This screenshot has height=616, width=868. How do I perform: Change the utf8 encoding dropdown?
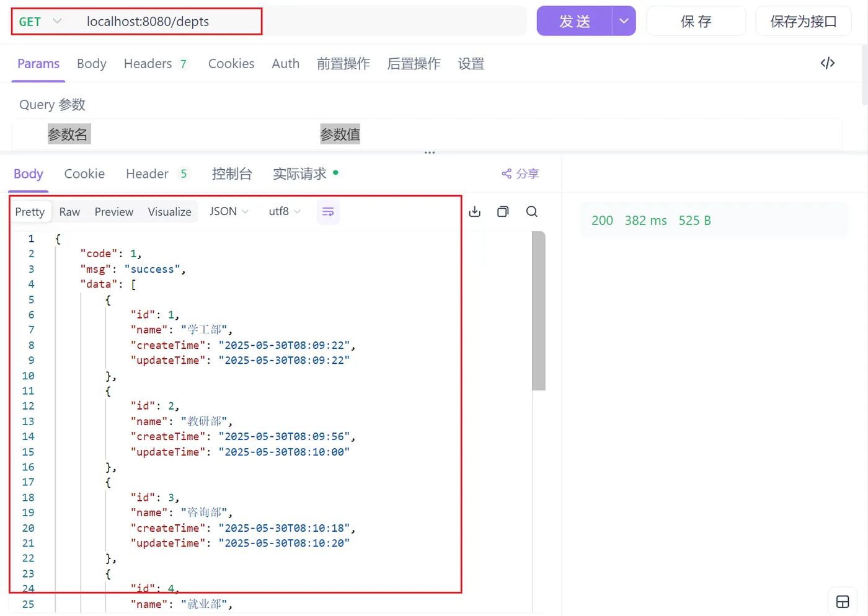pos(285,211)
